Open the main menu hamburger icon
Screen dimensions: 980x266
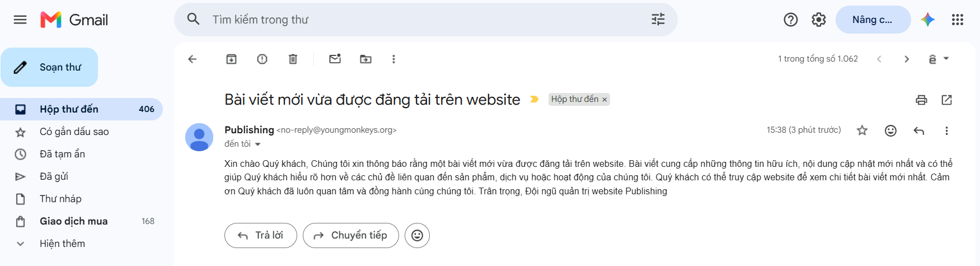[20, 20]
